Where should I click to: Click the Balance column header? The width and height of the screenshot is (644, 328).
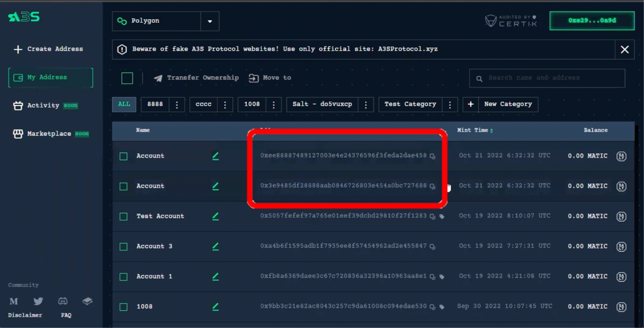(596, 130)
